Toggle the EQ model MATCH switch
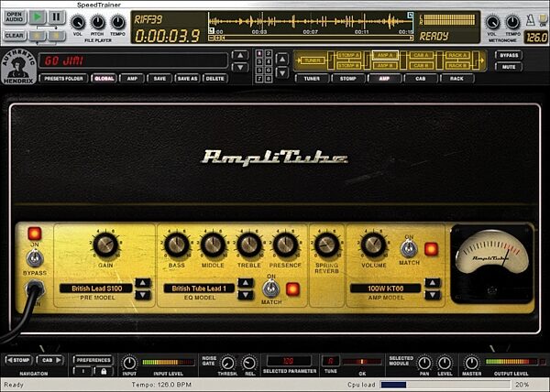The image size is (550, 392). [271, 289]
